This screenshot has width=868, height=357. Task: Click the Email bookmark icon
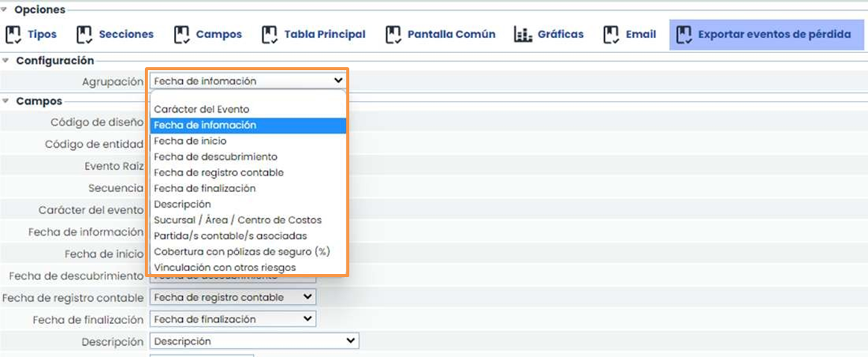(x=611, y=34)
